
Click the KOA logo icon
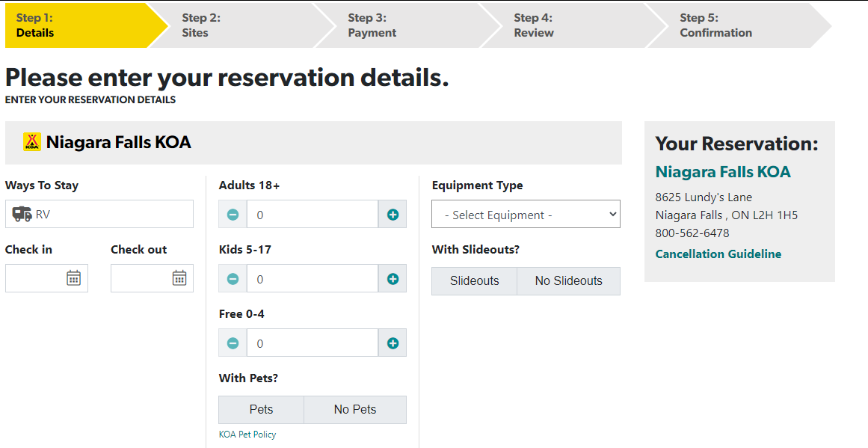[32, 142]
